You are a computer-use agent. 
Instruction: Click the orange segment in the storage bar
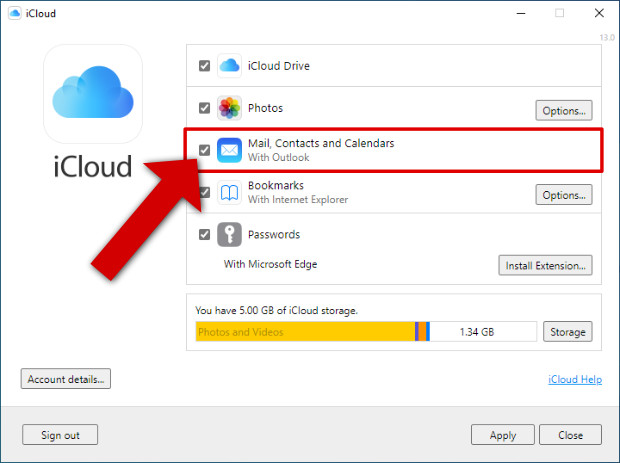coord(422,332)
